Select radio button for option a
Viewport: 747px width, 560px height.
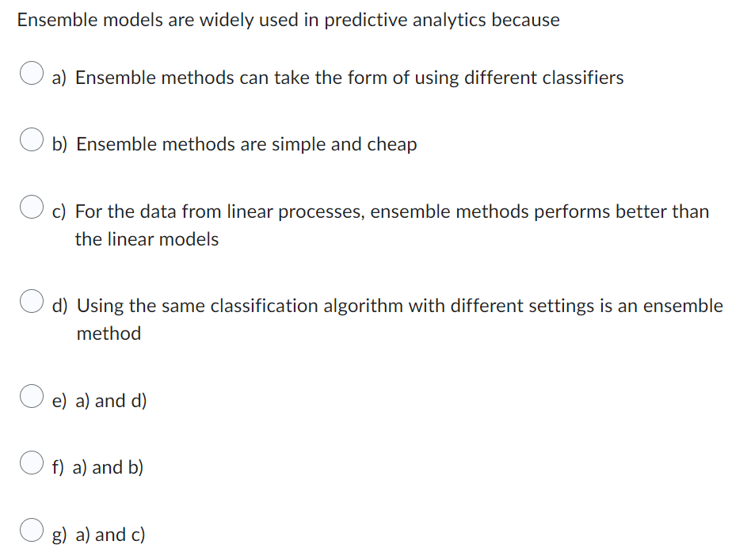click(x=31, y=72)
